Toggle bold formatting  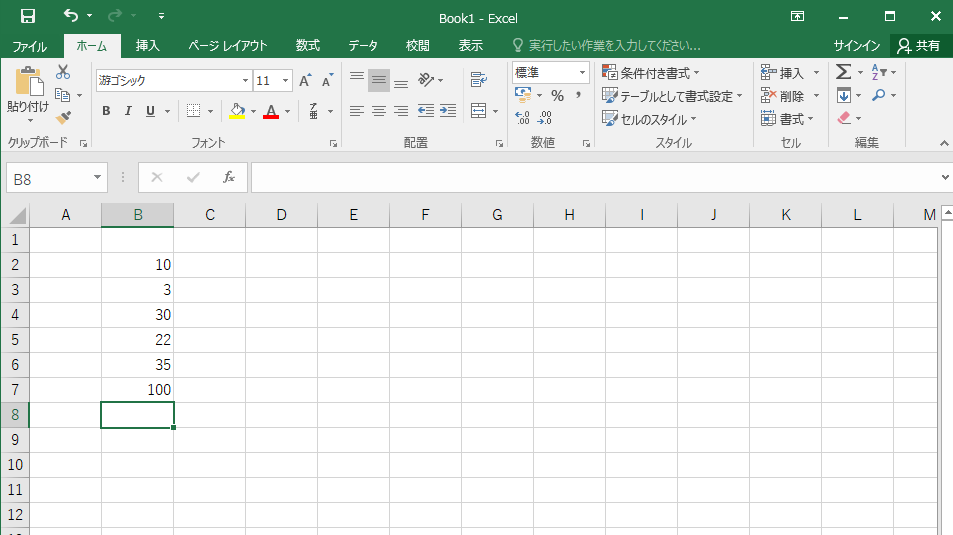click(106, 111)
